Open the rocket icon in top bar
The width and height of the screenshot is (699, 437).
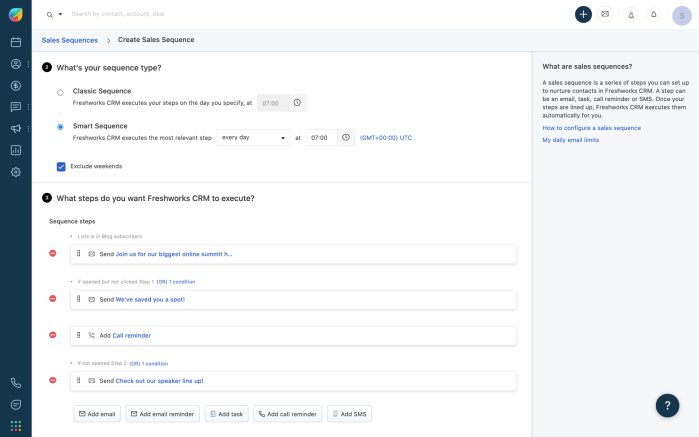click(631, 15)
